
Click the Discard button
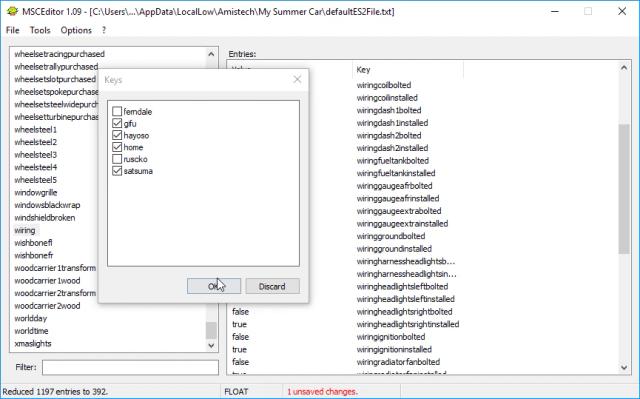(272, 286)
